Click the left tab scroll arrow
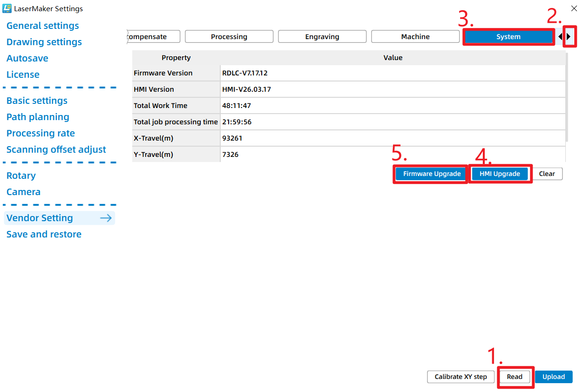 pyautogui.click(x=560, y=36)
